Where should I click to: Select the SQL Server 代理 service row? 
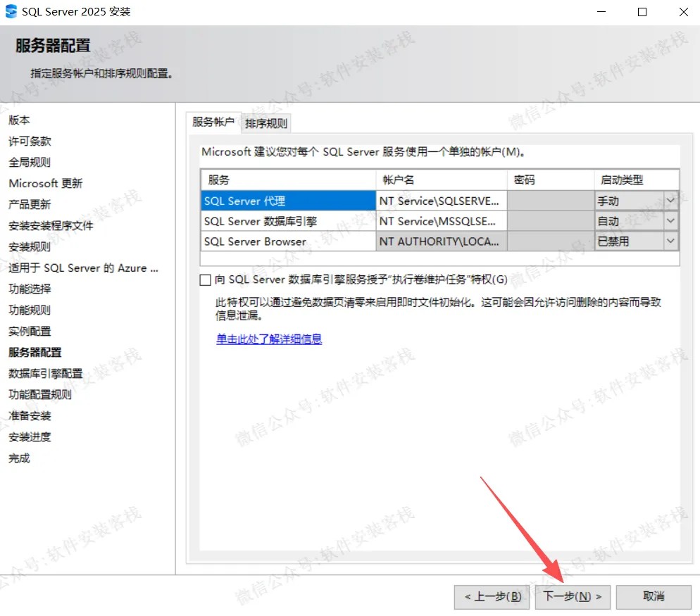(x=439, y=201)
